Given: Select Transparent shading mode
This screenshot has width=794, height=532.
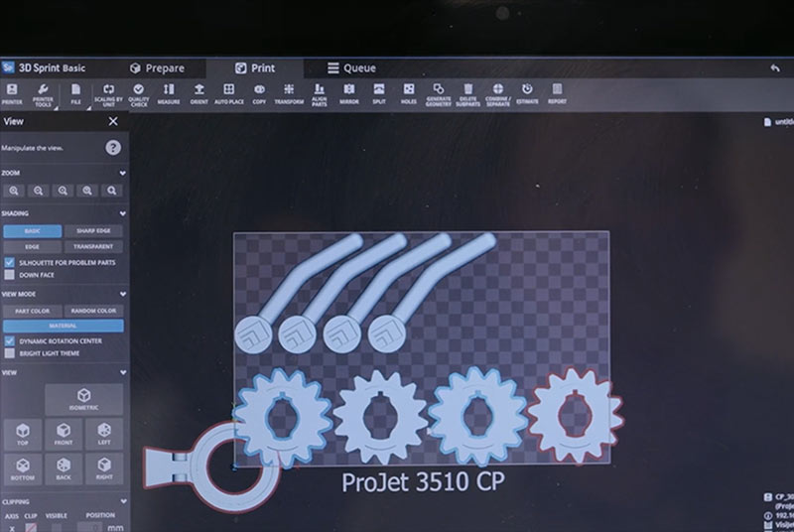Looking at the screenshot, I should pos(93,246).
